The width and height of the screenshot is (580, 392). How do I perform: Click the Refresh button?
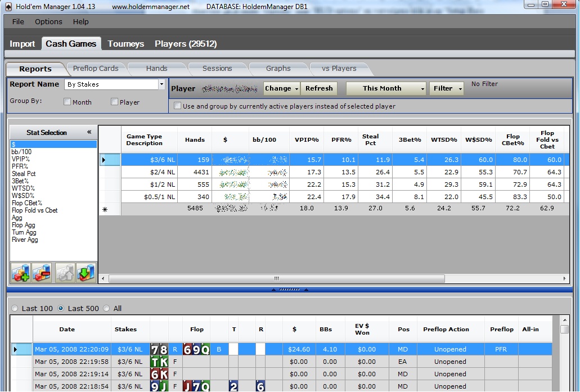[x=319, y=88]
